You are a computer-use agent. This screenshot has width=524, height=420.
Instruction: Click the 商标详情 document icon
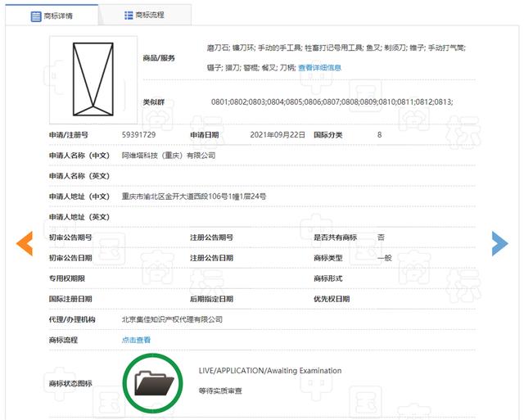[x=36, y=16]
